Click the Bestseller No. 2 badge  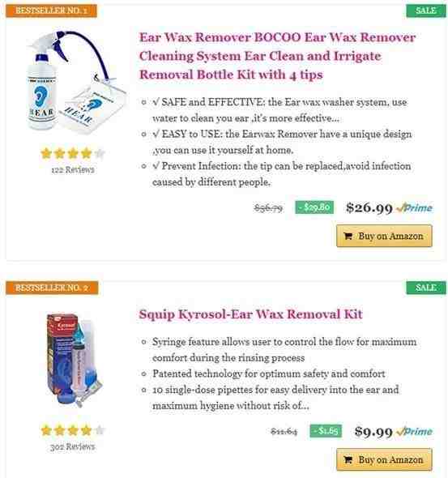[52, 288]
